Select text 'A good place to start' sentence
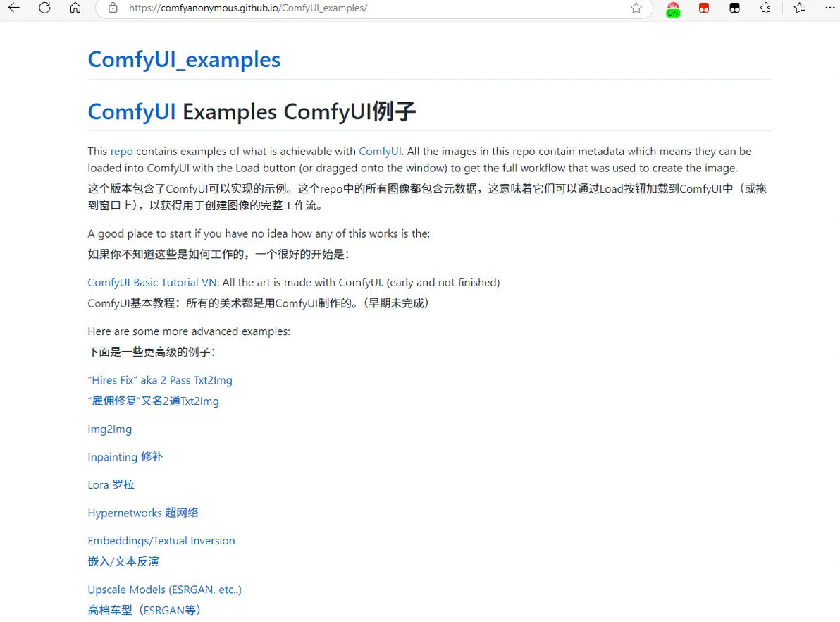 [259, 234]
